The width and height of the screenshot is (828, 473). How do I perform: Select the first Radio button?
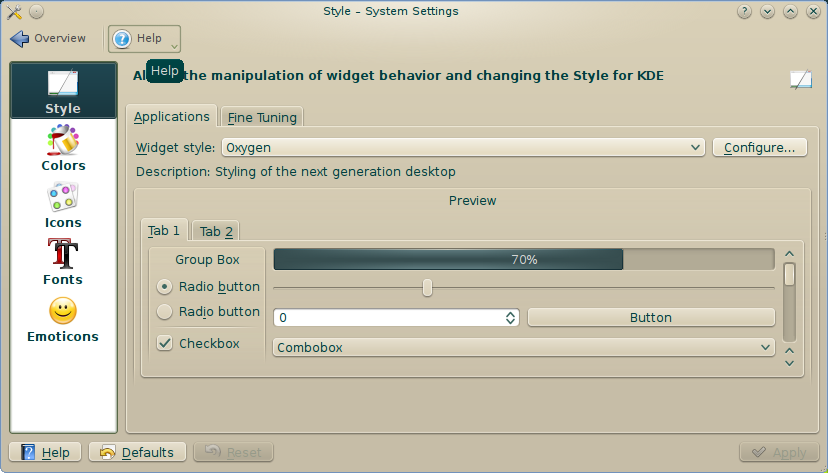tap(164, 287)
